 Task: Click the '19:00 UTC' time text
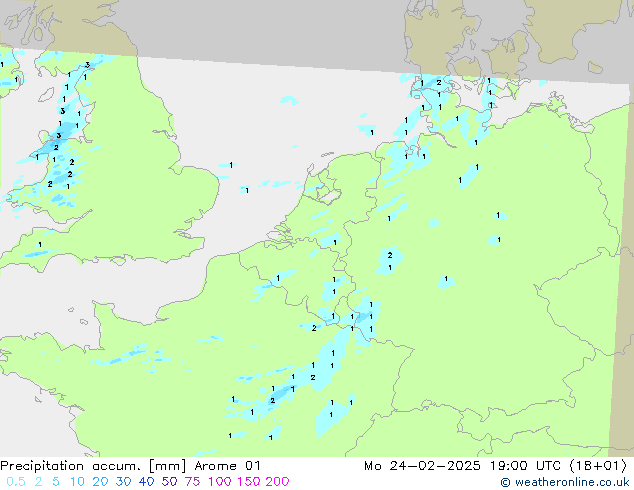[x=525, y=466]
